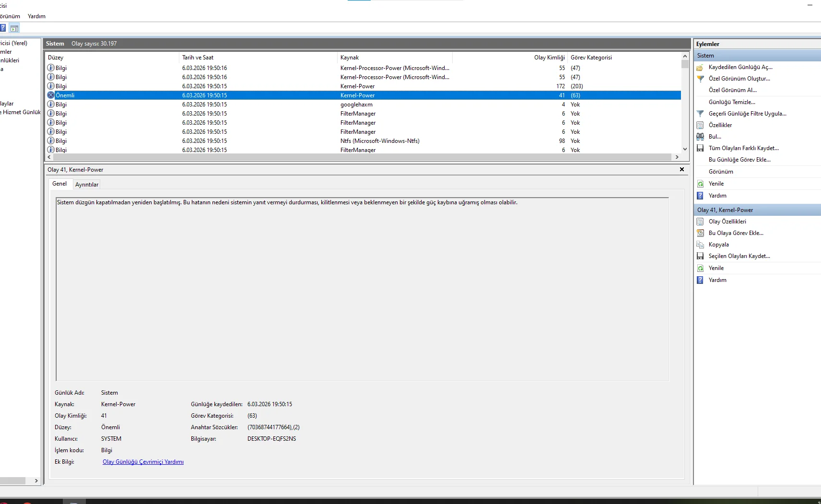Click the Bu Günlüğe Görev Ekle... action
821x504 pixels.
(x=739, y=160)
